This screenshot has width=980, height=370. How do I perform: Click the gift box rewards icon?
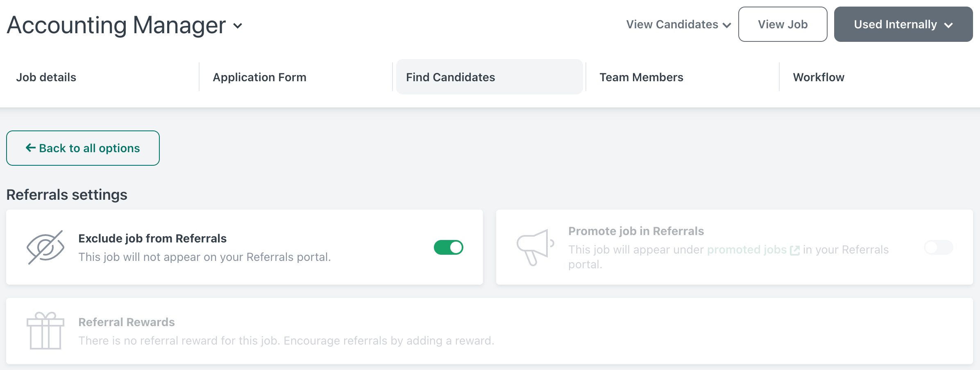[45, 331]
